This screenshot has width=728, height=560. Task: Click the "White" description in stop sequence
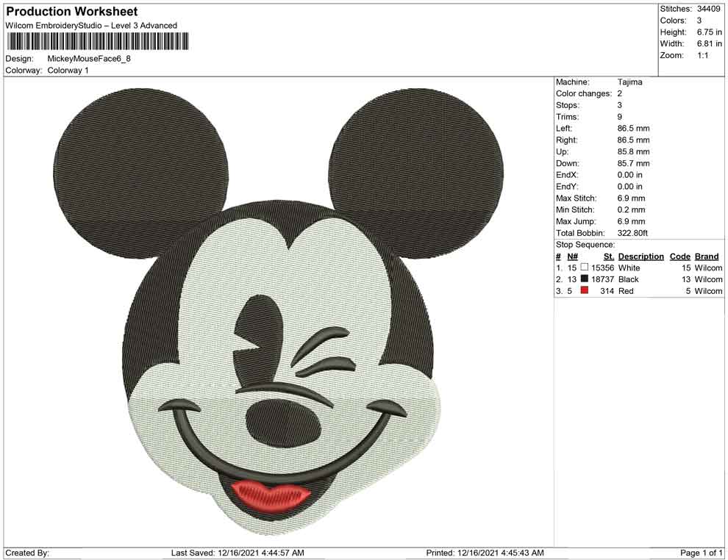pos(629,268)
